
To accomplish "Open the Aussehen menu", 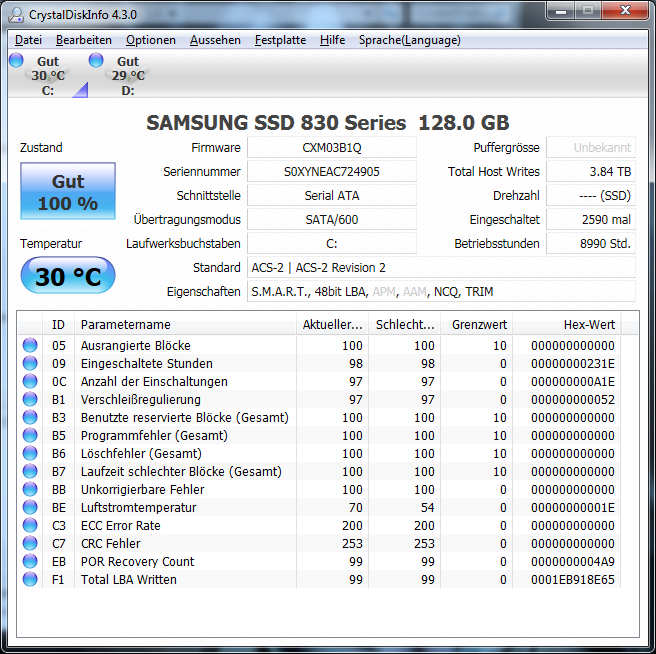I will pyautogui.click(x=215, y=40).
